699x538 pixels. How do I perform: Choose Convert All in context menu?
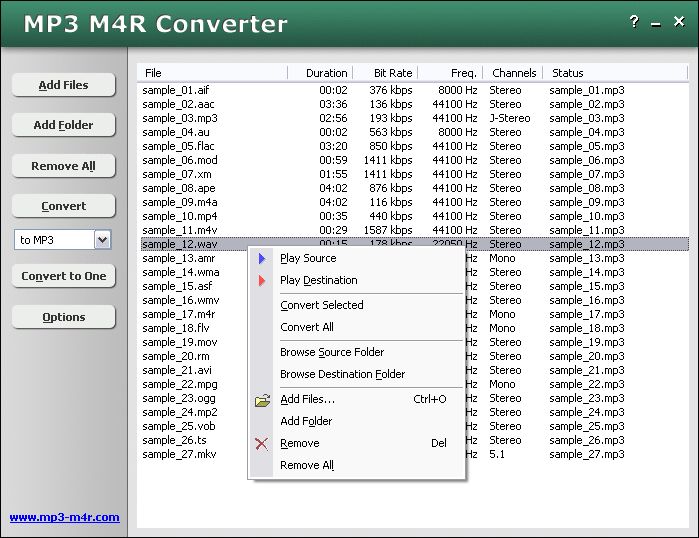[307, 327]
